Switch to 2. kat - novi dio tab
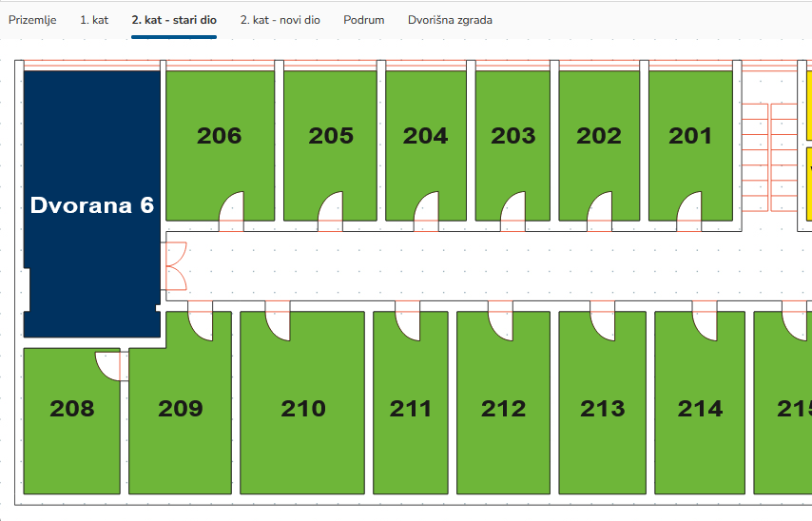Image resolution: width=812 pixels, height=521 pixels. 280,20
